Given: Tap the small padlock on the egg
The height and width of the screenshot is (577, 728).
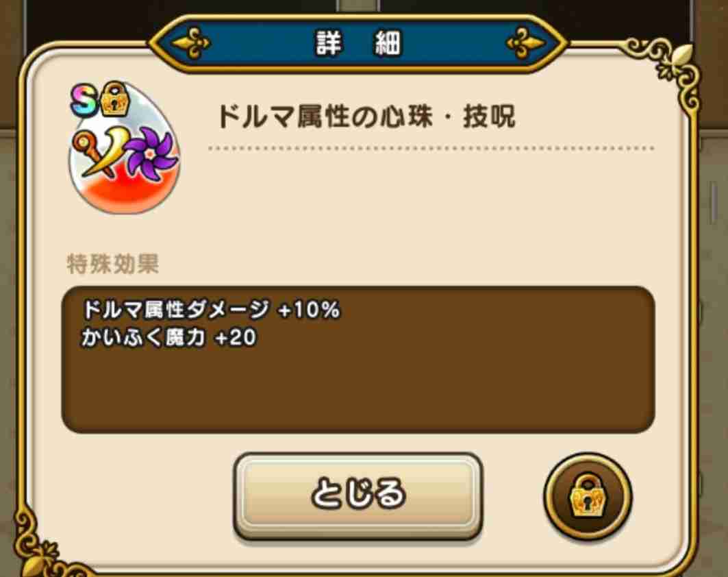Looking at the screenshot, I should (x=114, y=99).
